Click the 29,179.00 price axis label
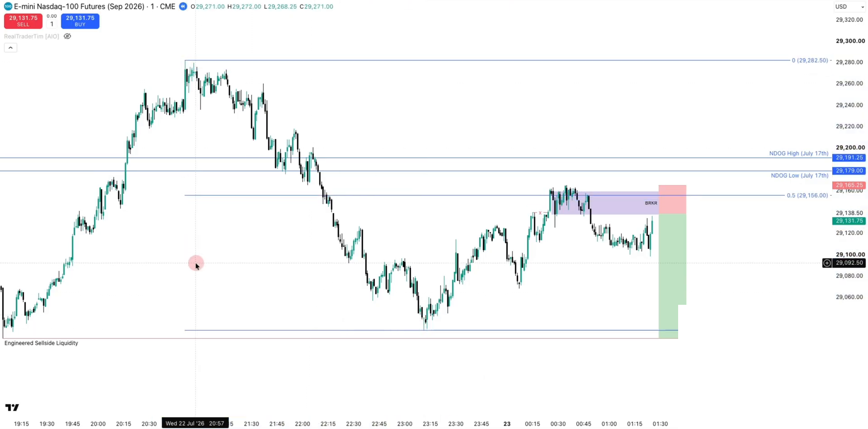 tap(849, 171)
